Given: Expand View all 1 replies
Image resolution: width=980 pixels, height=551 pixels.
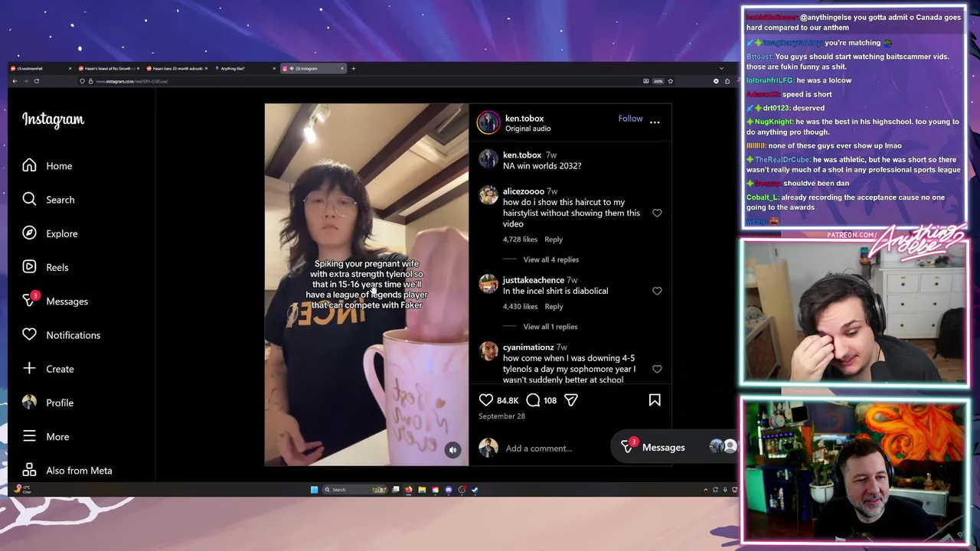Looking at the screenshot, I should tap(550, 327).
